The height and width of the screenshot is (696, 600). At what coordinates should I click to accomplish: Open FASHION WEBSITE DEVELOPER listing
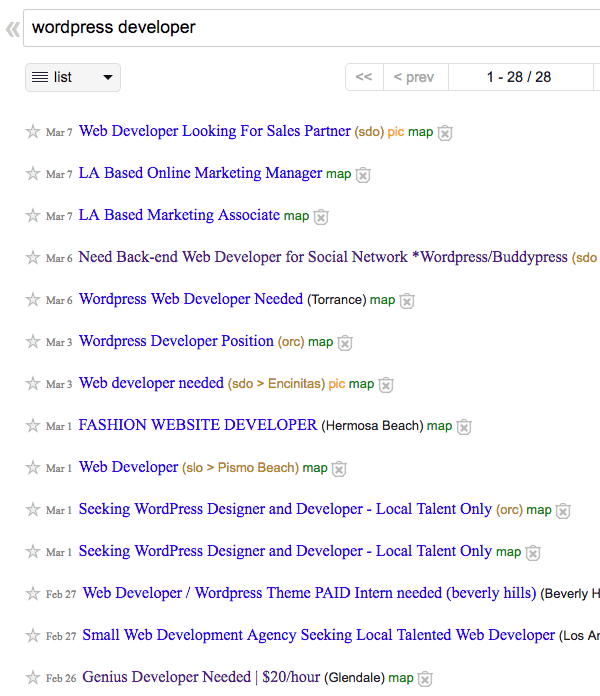click(x=198, y=425)
